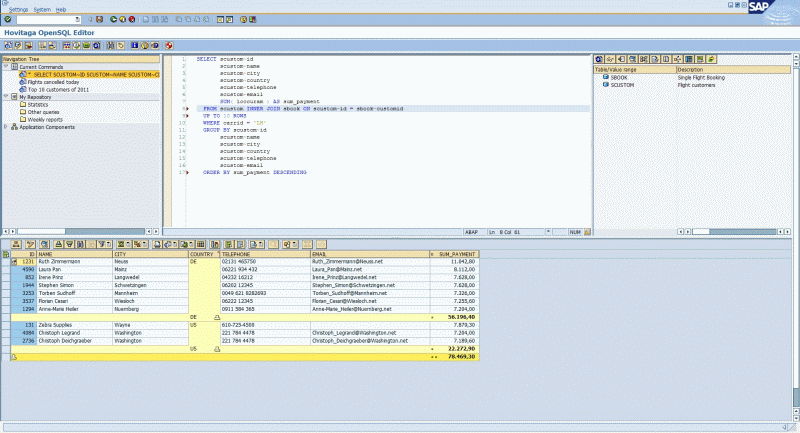The height and width of the screenshot is (433, 800).
Task: Click the binoculars Find icon in the editor toolbar
Action: coord(111,45)
